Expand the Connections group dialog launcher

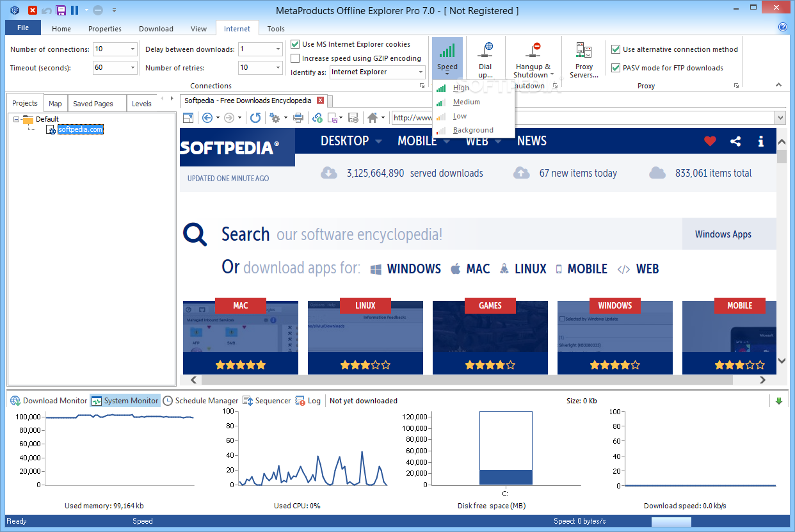tap(422, 86)
